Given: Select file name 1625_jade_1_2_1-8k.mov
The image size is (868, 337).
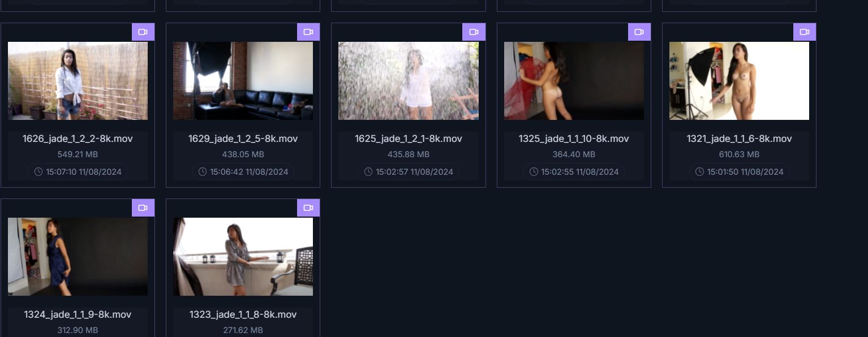Looking at the screenshot, I should click(x=409, y=139).
